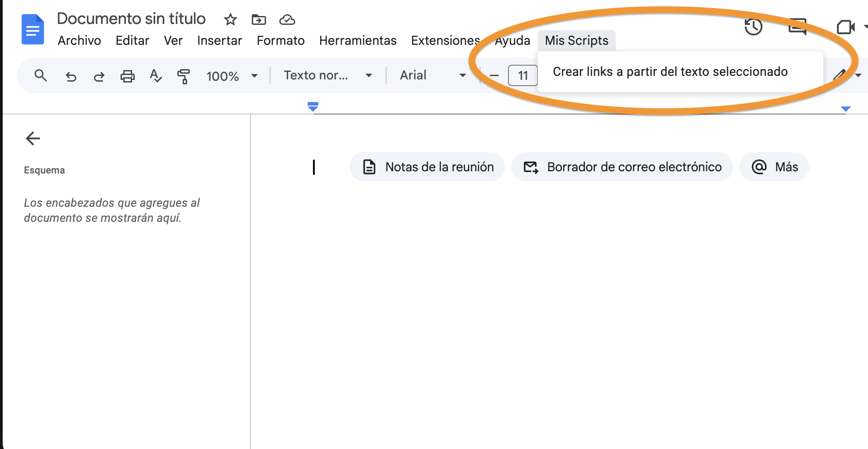Image resolution: width=868 pixels, height=449 pixels.
Task: Insert Notas de la reunión template
Action: coord(427,167)
